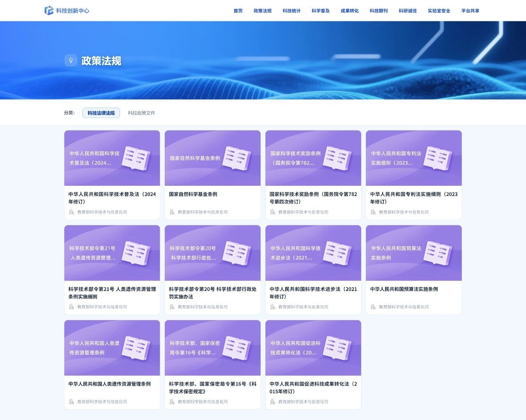
Task: Open 成果转化 navigation menu item
Action: click(349, 11)
